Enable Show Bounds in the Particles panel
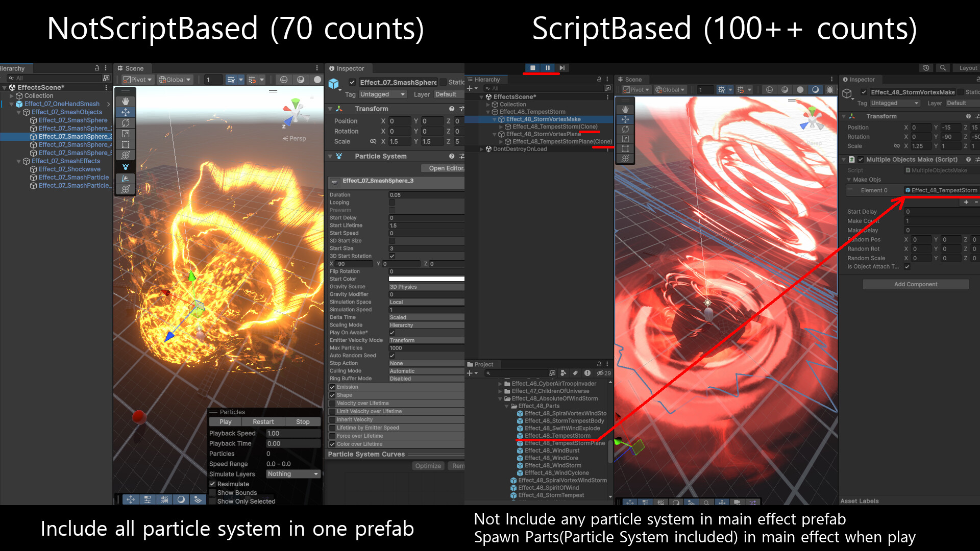 tap(213, 492)
